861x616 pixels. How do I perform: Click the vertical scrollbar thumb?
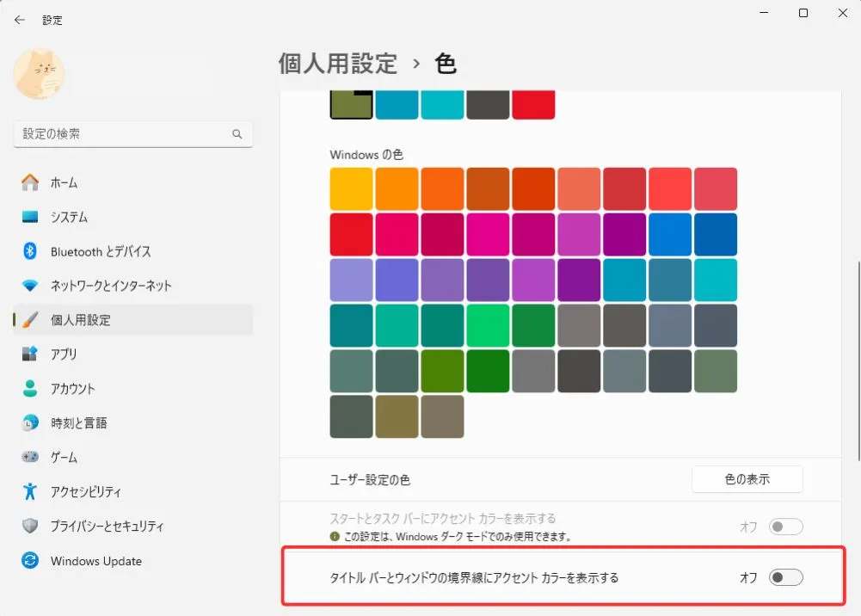(x=858, y=362)
